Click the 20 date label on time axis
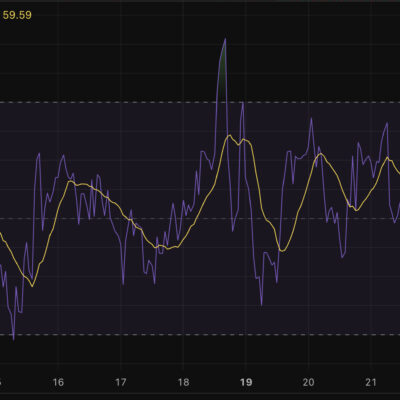This screenshot has width=400, height=400. pyautogui.click(x=308, y=382)
